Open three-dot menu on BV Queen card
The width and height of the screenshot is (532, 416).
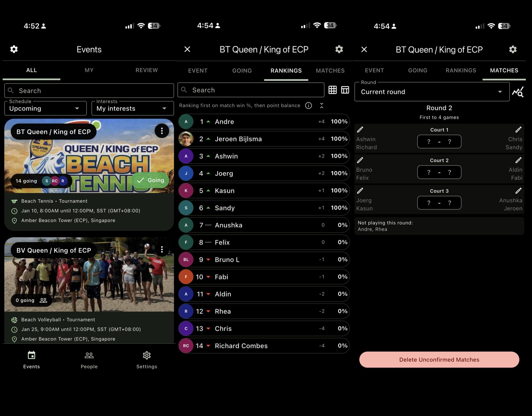coord(162,249)
